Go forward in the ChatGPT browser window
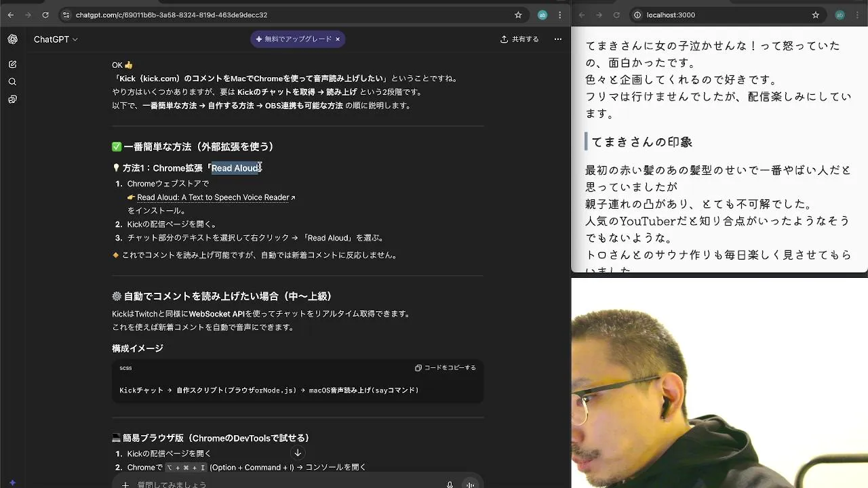The image size is (868, 488). (x=28, y=15)
